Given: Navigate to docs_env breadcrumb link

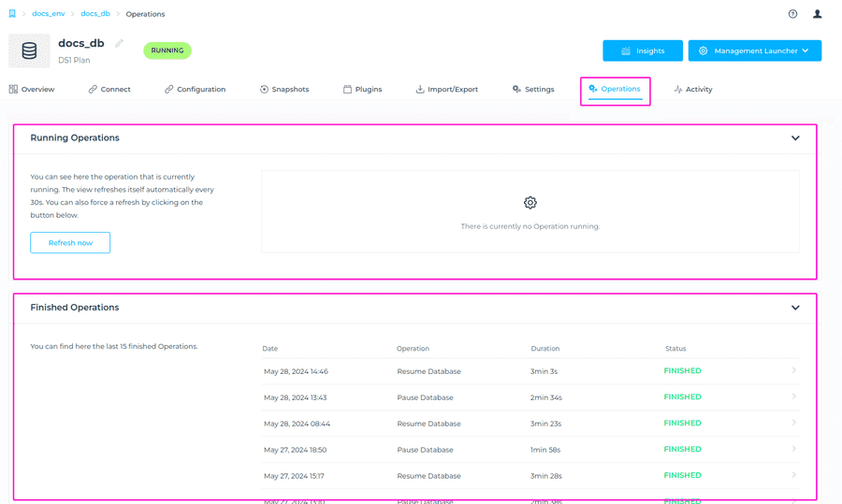Looking at the screenshot, I should coord(49,14).
